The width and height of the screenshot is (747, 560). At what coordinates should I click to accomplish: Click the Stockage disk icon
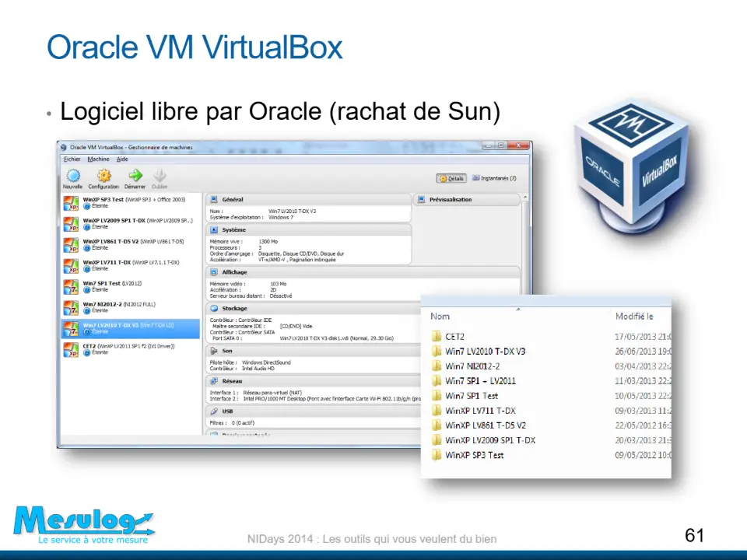click(x=214, y=309)
